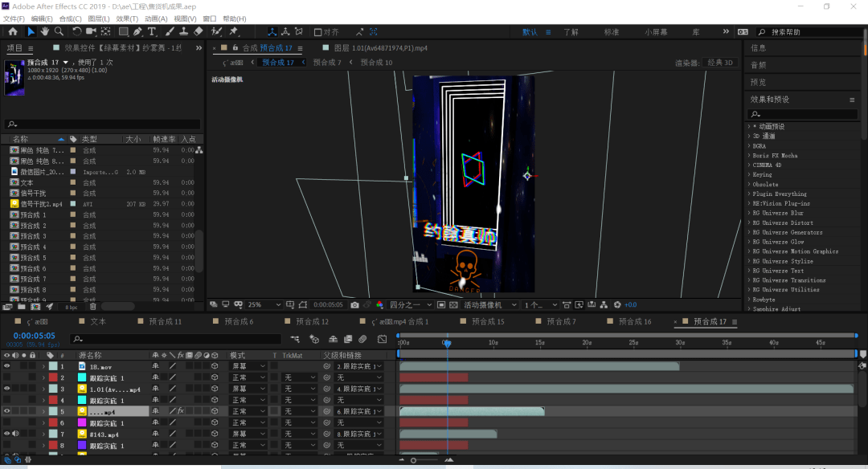Click the label color swatch of layer 2

53,377
